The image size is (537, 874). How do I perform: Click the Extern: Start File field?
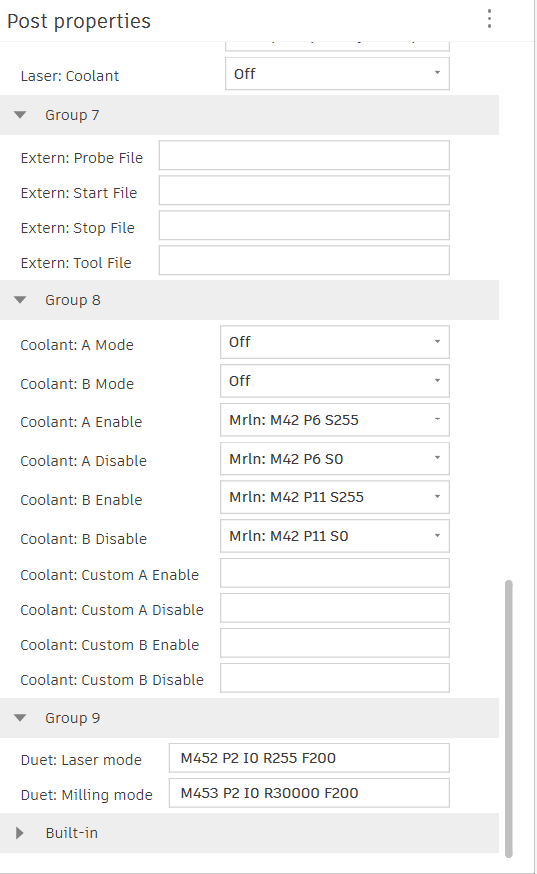pos(304,190)
